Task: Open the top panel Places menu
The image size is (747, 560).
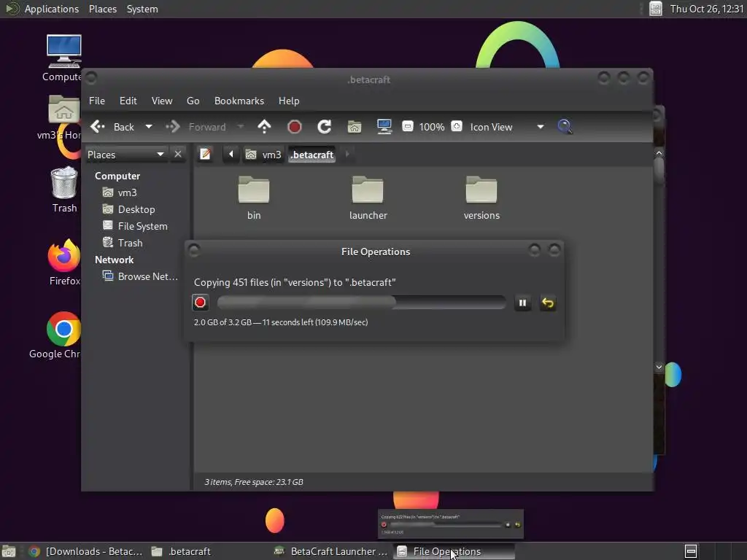Action: click(102, 9)
